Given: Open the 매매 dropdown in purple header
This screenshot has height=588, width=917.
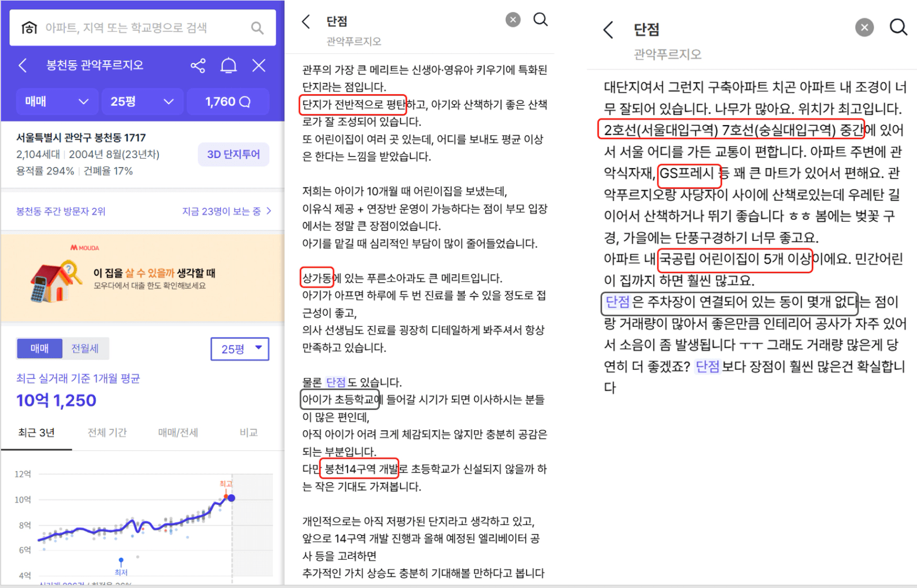Looking at the screenshot, I should pyautogui.click(x=57, y=102).
